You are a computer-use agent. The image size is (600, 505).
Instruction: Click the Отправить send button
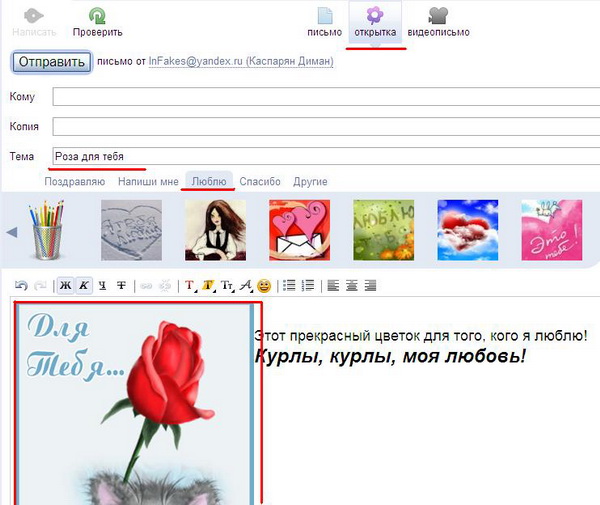(52, 62)
